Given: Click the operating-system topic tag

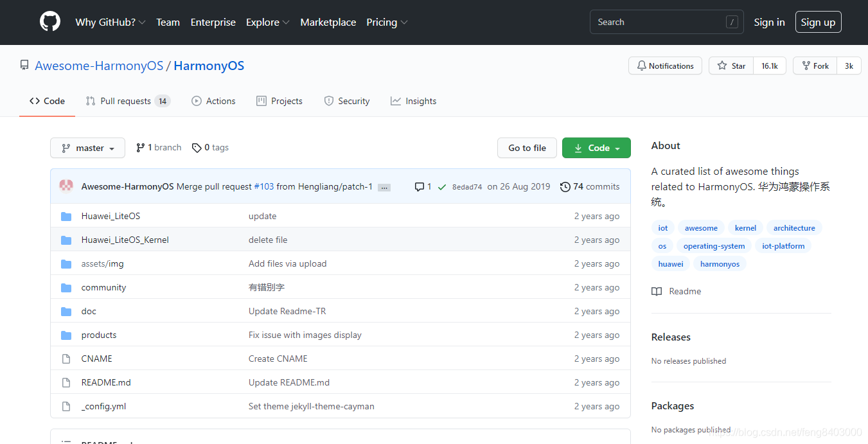Looking at the screenshot, I should coord(714,246).
